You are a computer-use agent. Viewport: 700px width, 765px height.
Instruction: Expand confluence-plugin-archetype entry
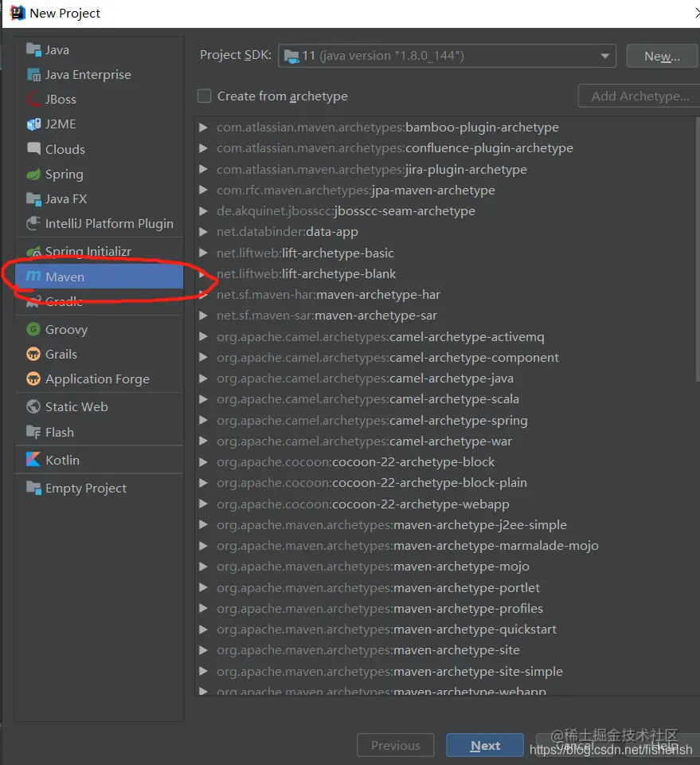point(203,148)
